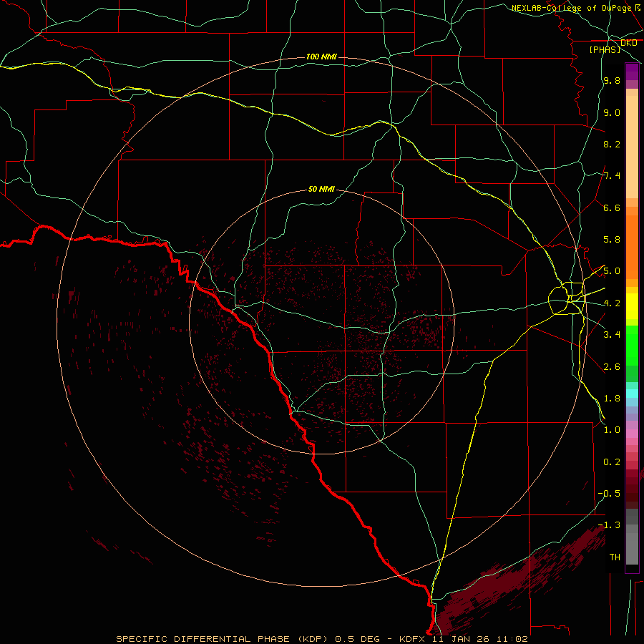Viewport: 644px width, 644px height.
Task: Click the 8.2 scale value
Action: click(612, 145)
